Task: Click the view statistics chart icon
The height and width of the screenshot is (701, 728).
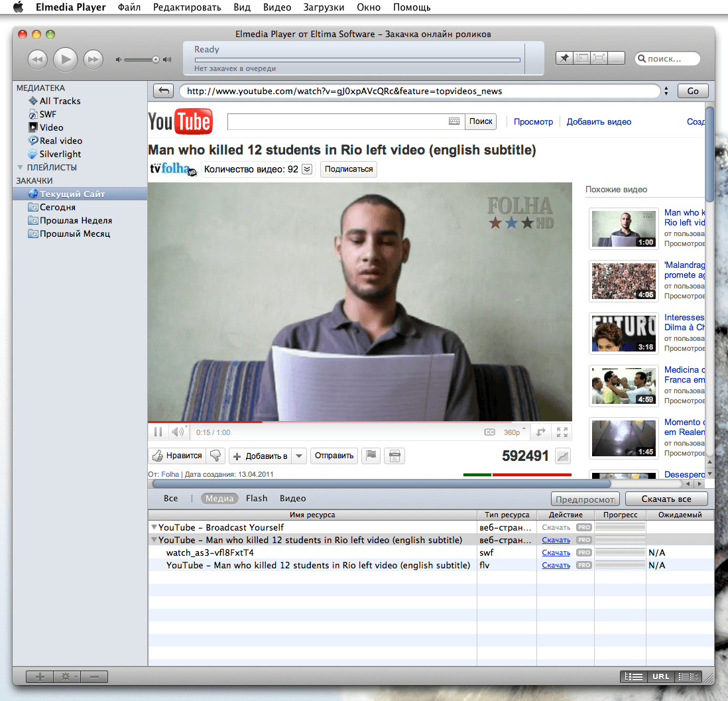Action: (x=563, y=456)
